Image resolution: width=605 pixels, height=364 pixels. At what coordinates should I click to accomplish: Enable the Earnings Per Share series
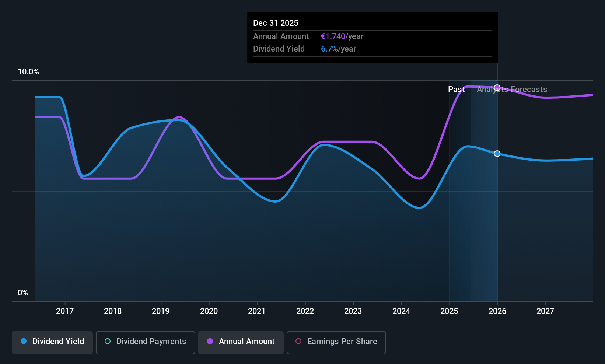point(336,343)
